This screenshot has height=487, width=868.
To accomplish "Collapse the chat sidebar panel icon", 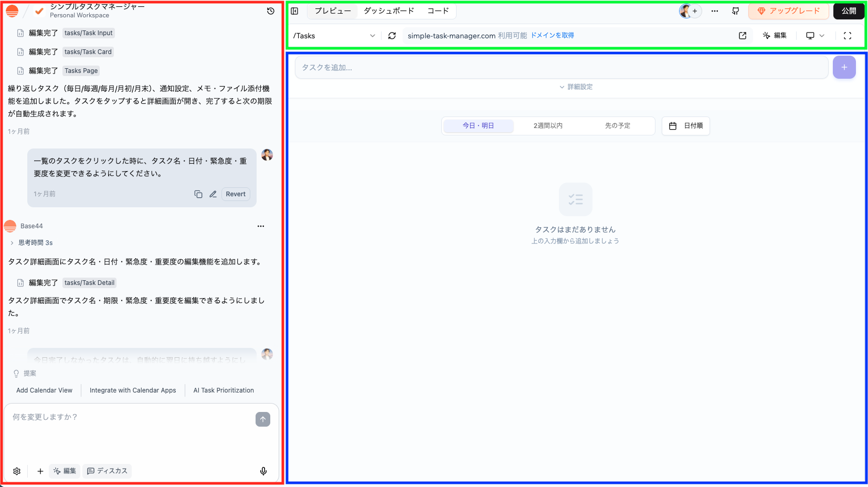I will [x=295, y=11].
